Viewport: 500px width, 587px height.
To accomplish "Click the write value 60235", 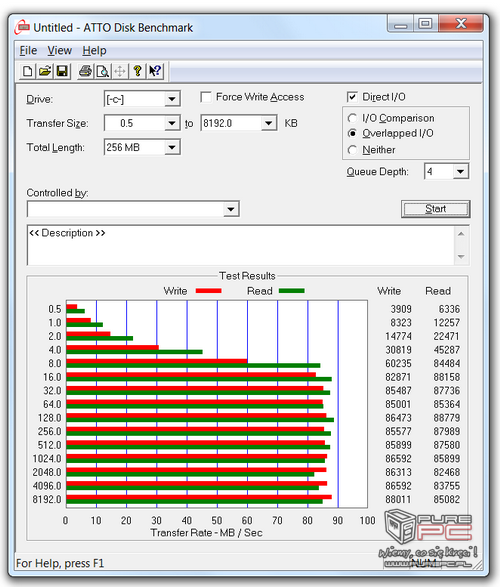I will pyautogui.click(x=398, y=364).
